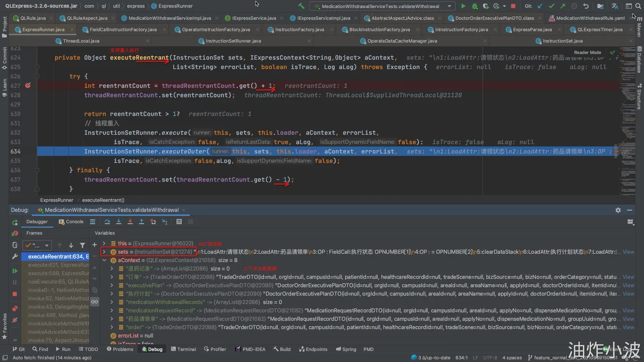Switch to MedicationWithdrawalRule.yaml tab
The height and width of the screenshot is (362, 644).
click(x=590, y=18)
